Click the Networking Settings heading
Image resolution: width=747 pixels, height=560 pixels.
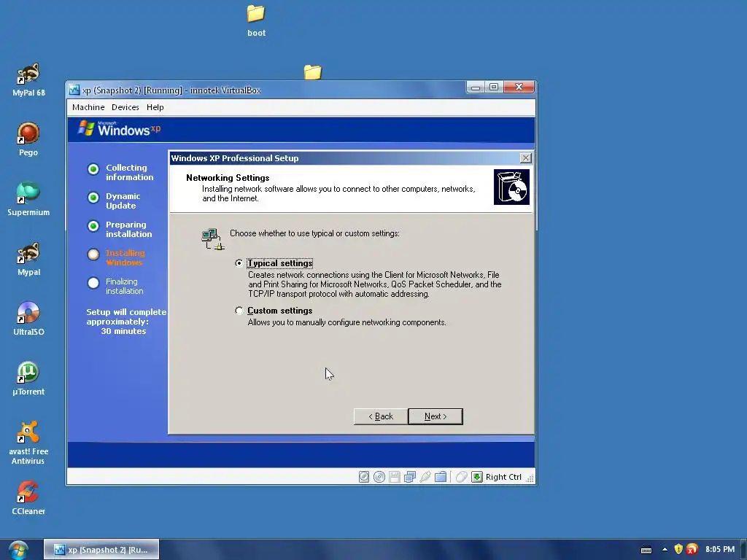(228, 178)
